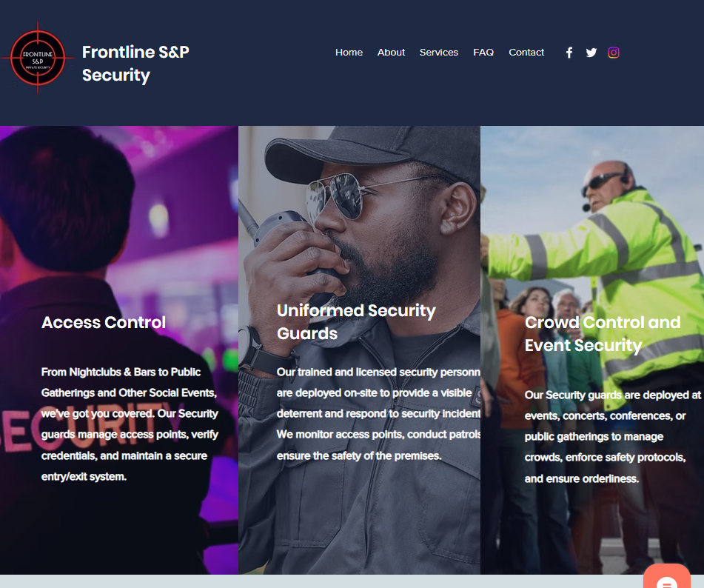Click the Frontline S&P Security site title

(x=135, y=64)
